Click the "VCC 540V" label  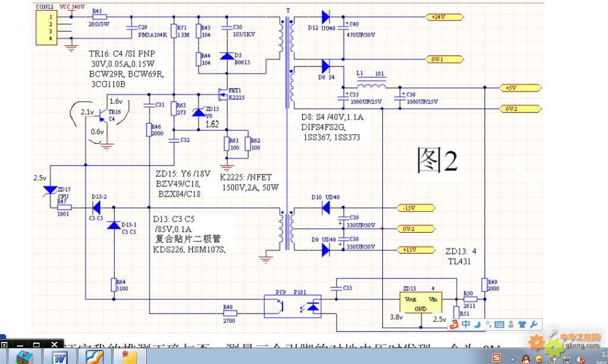(x=72, y=7)
